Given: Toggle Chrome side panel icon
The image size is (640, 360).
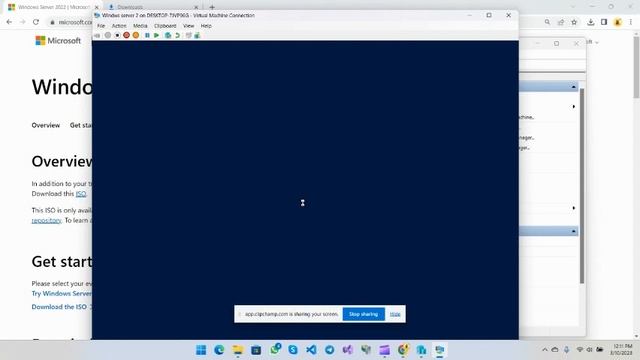Looking at the screenshot, I should pyautogui.click(x=604, y=22).
